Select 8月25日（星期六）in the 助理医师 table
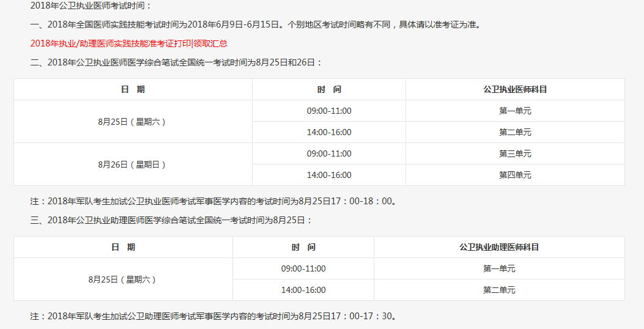This screenshot has height=329, width=644. pyautogui.click(x=123, y=279)
